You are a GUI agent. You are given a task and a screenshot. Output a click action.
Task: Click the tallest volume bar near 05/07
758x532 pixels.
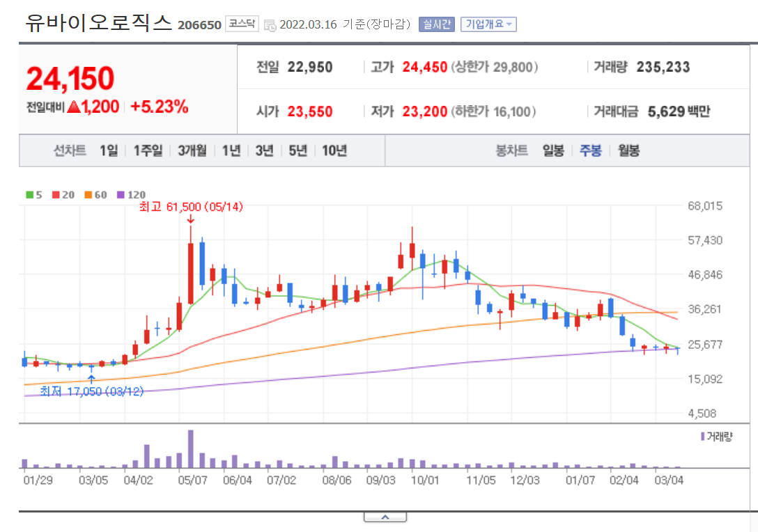click(191, 449)
